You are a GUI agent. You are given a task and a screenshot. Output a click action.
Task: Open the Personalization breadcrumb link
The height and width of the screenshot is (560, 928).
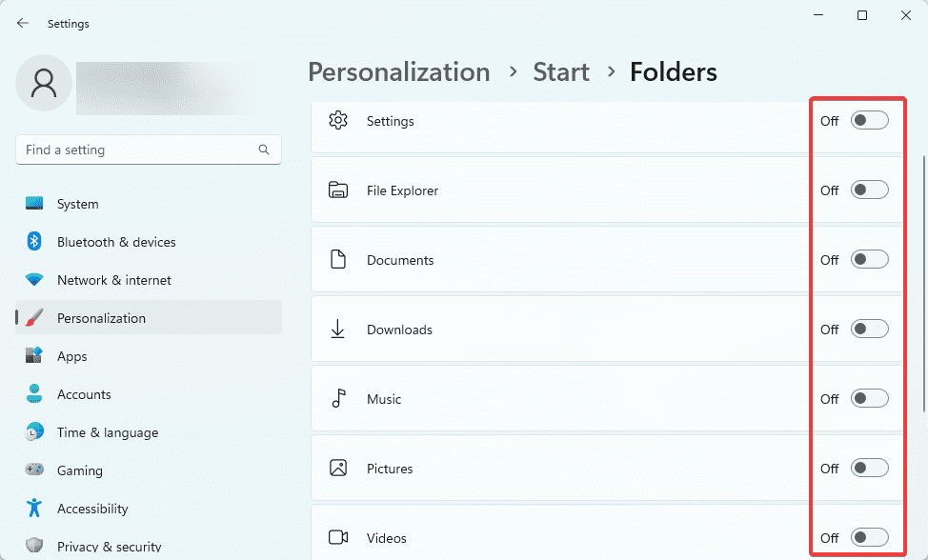(x=398, y=71)
